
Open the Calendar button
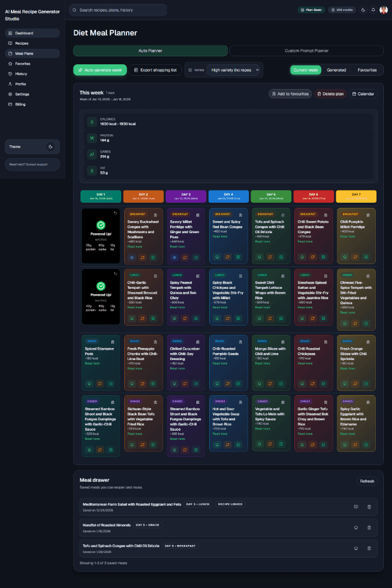(363, 94)
